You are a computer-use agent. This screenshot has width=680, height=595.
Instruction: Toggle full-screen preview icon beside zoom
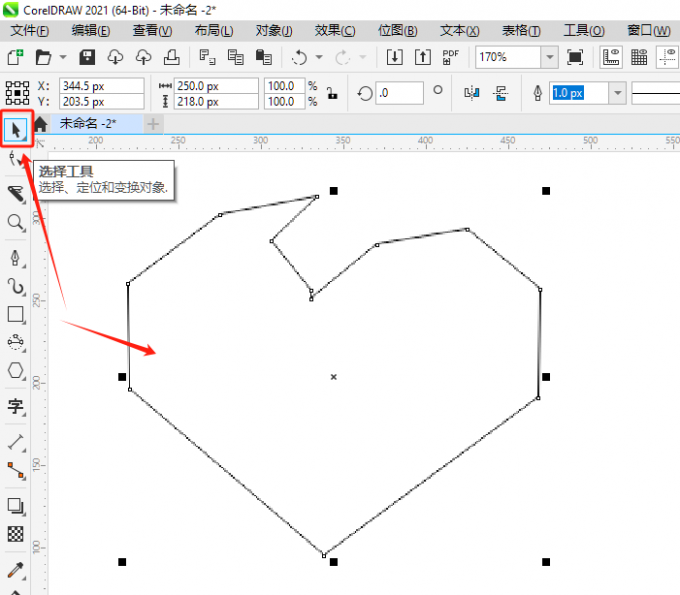point(575,57)
